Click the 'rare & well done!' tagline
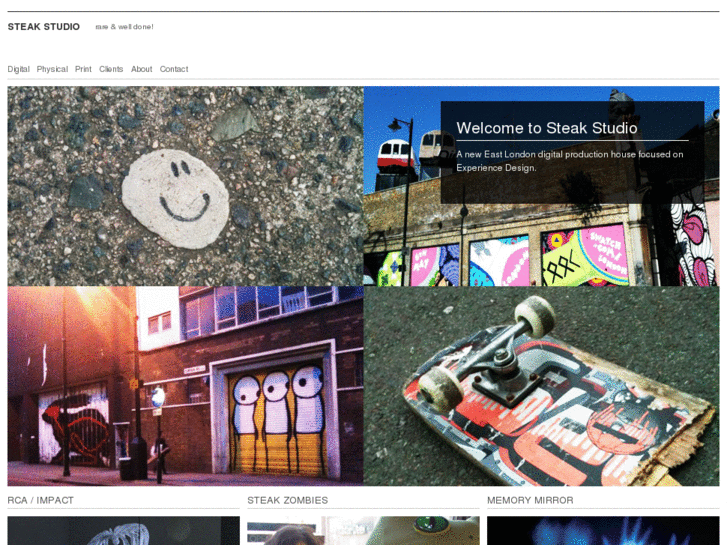Screen dimensions: 727x545 click(x=124, y=27)
